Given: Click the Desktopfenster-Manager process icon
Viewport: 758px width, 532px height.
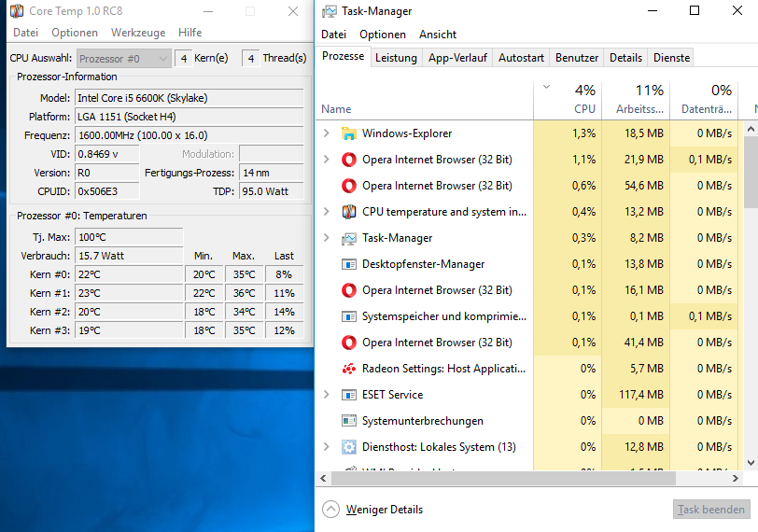Looking at the screenshot, I should [x=349, y=264].
